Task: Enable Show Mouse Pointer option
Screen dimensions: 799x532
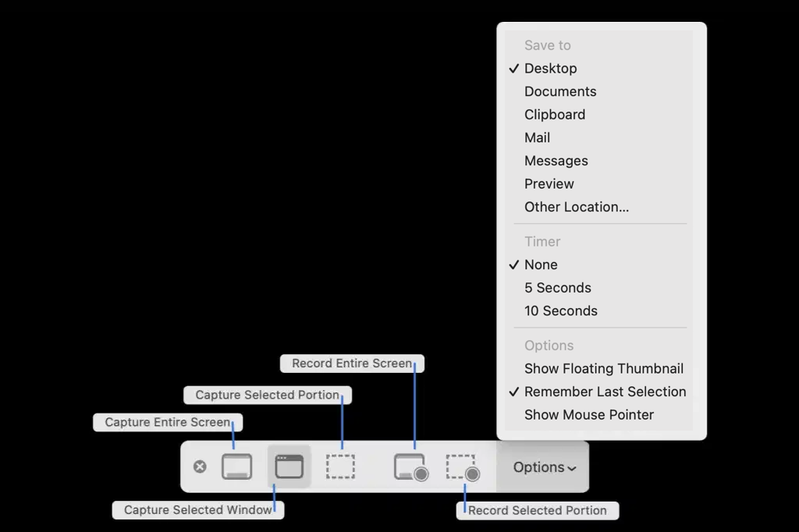Action: tap(588, 414)
